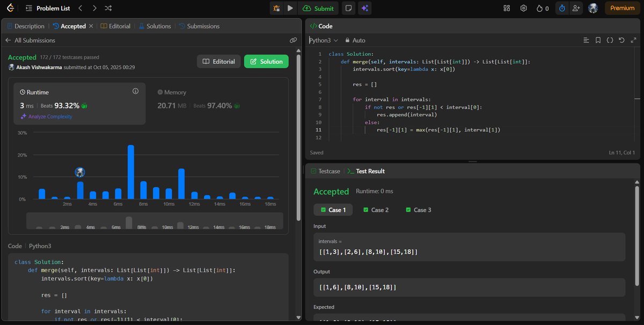Viewport: 644px width, 325px height.
Task: Copy submission link icon
Action: [x=293, y=40]
